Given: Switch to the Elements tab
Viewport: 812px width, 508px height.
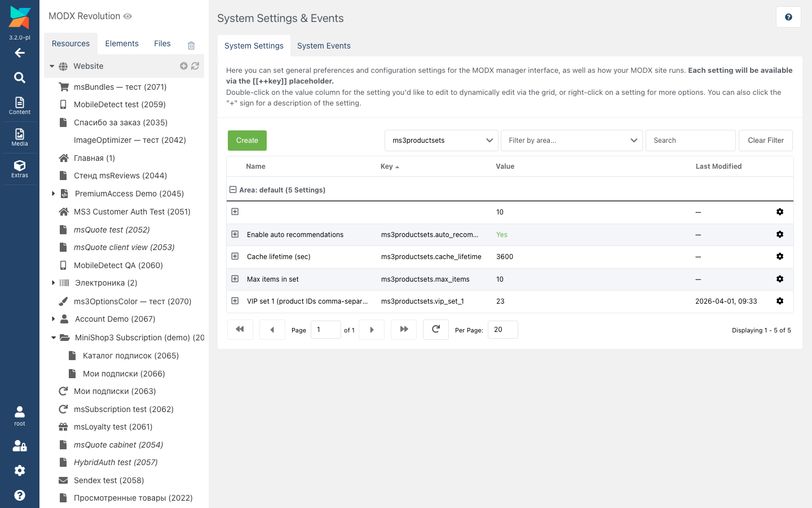Looking at the screenshot, I should 122,43.
